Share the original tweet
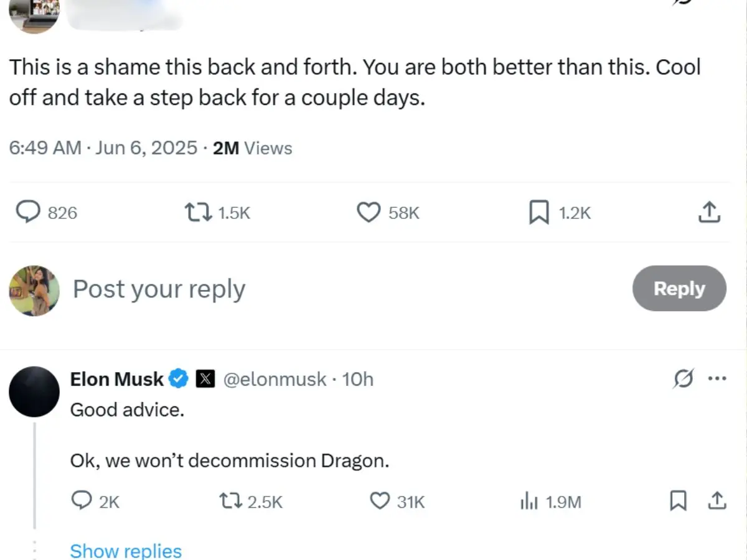Image resolution: width=747 pixels, height=560 pixels. tap(709, 212)
